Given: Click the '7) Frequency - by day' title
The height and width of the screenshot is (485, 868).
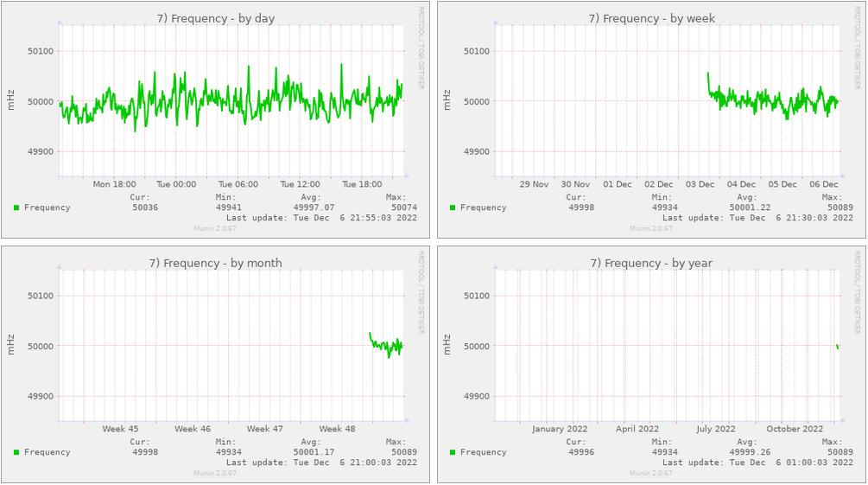Looking at the screenshot, I should (x=215, y=18).
